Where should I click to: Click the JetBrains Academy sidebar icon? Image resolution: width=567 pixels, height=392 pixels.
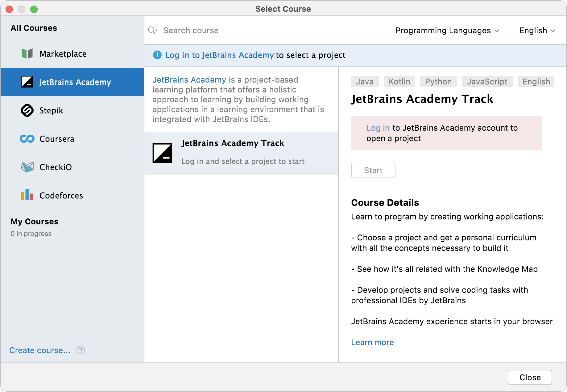click(27, 82)
